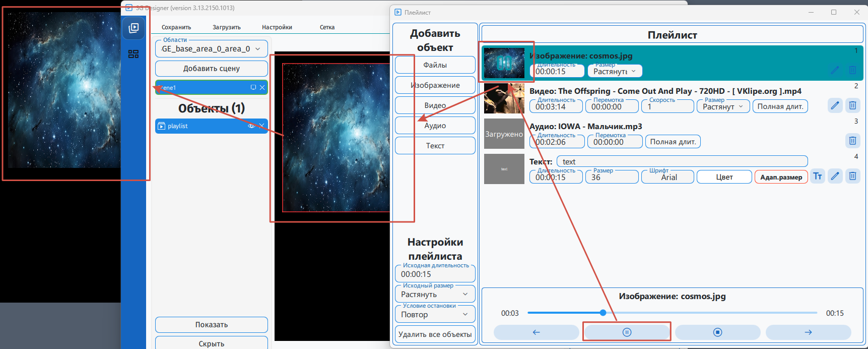Go to previous playlist item with left arrow
The height and width of the screenshot is (349, 868).
[x=536, y=332]
